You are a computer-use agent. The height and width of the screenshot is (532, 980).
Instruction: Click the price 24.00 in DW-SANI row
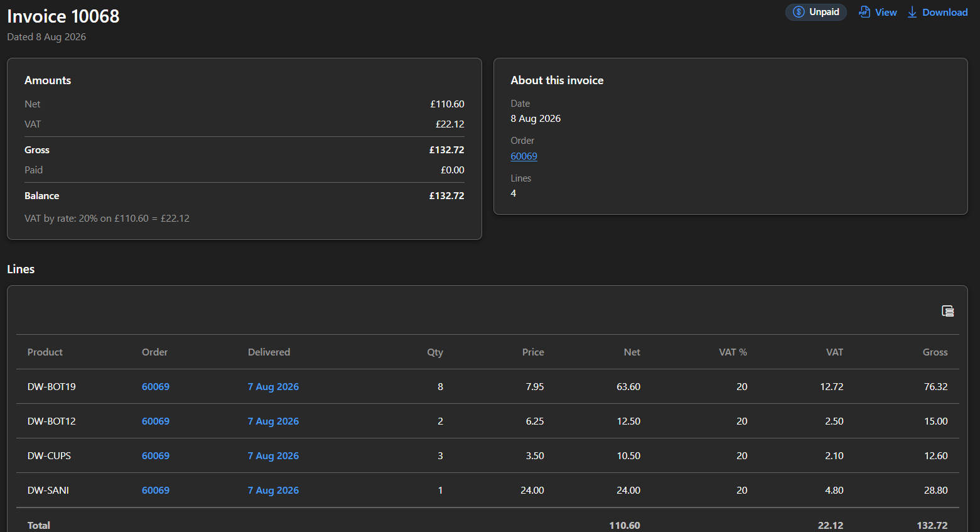tap(532, 490)
